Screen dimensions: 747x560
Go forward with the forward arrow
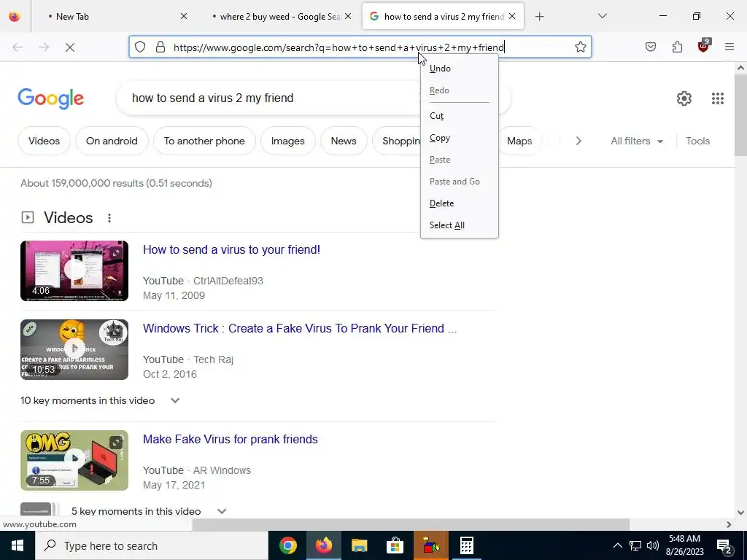coord(44,47)
